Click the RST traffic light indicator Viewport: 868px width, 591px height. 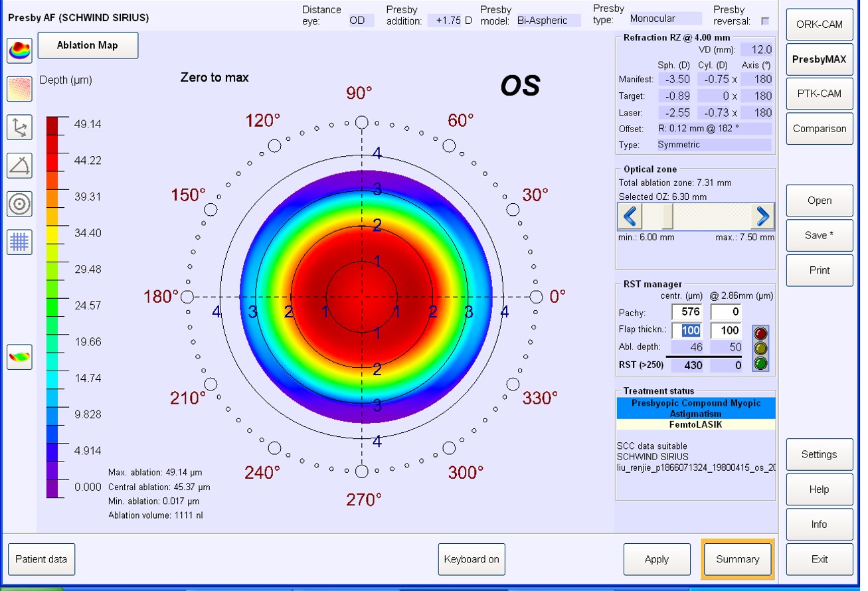[760, 348]
